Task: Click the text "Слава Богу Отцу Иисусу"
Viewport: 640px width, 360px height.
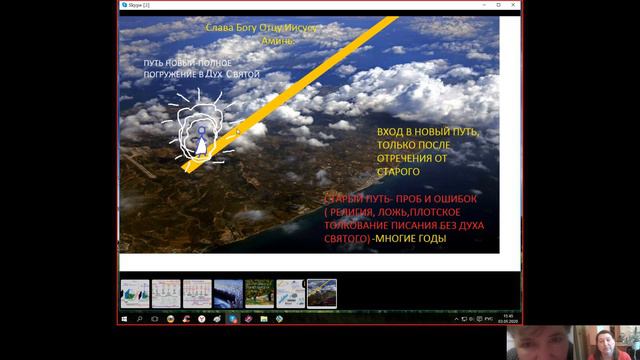Action: pyautogui.click(x=261, y=28)
